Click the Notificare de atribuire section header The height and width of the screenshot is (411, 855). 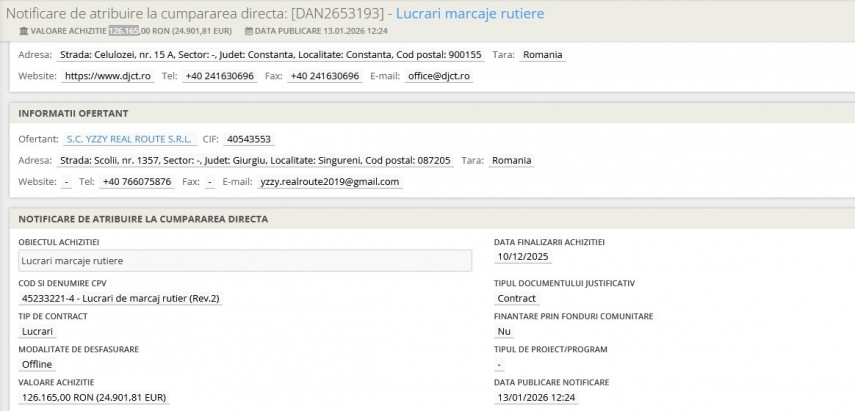coord(143,219)
